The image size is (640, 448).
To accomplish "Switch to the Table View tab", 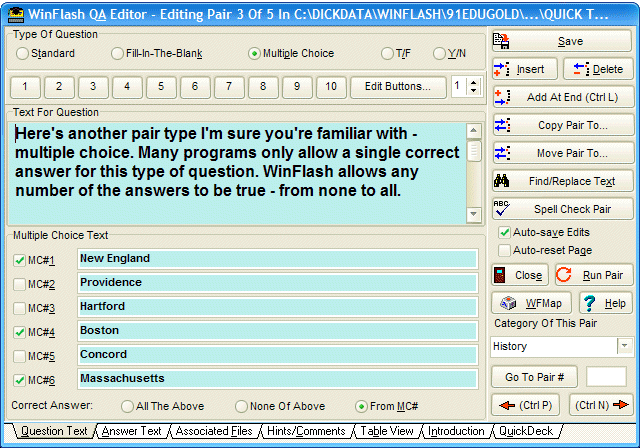I will point(387,431).
